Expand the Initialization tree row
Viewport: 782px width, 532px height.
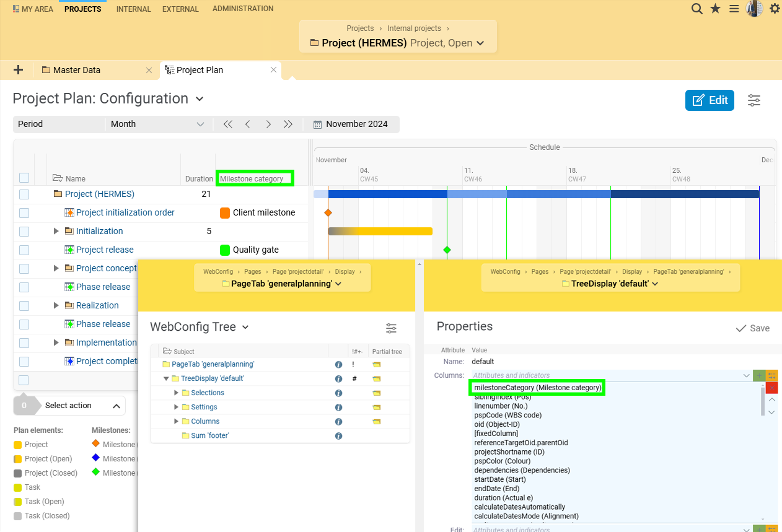click(56, 231)
